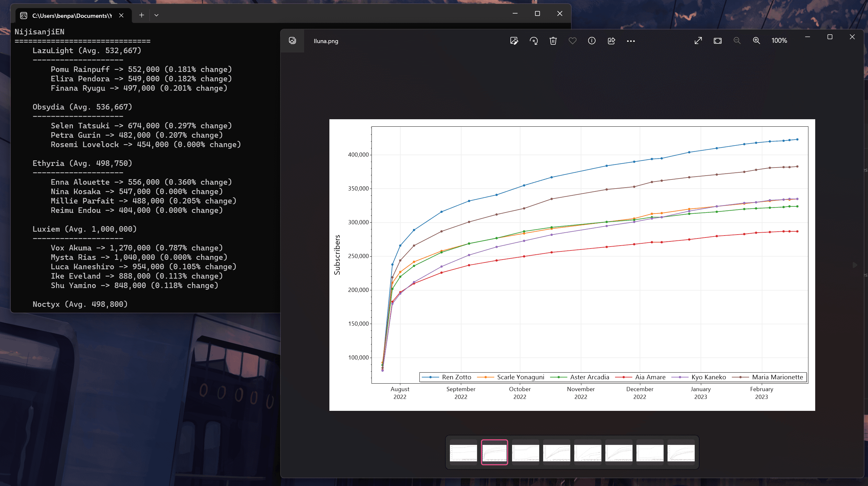The width and height of the screenshot is (868, 486).
Task: Delete lluna.png with the trash icon
Action: tap(553, 41)
